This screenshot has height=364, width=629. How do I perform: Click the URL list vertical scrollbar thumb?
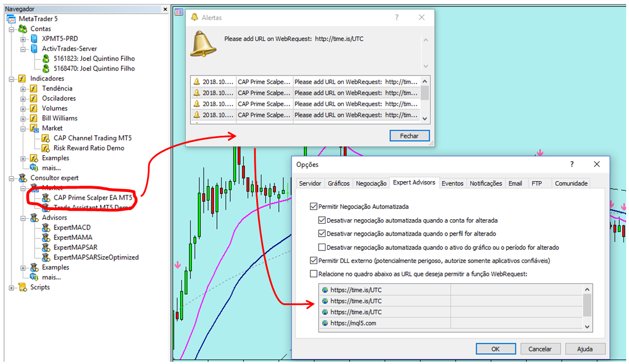(x=587, y=305)
